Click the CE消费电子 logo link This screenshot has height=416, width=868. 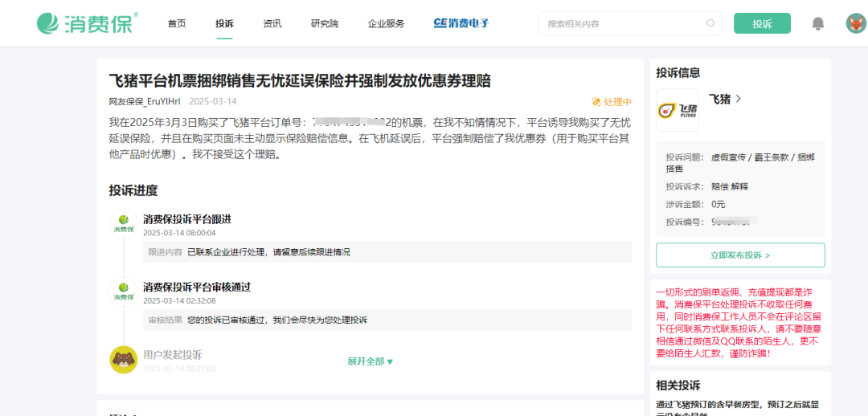[x=461, y=23]
